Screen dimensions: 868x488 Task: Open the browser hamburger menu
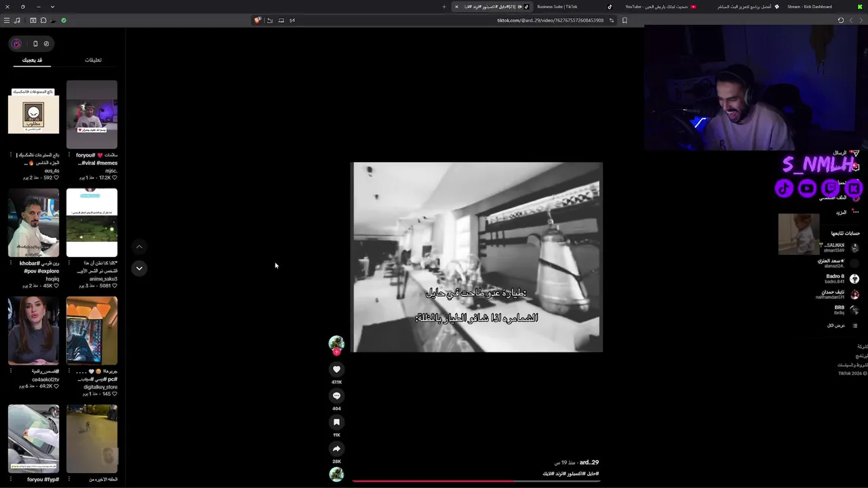[7, 20]
